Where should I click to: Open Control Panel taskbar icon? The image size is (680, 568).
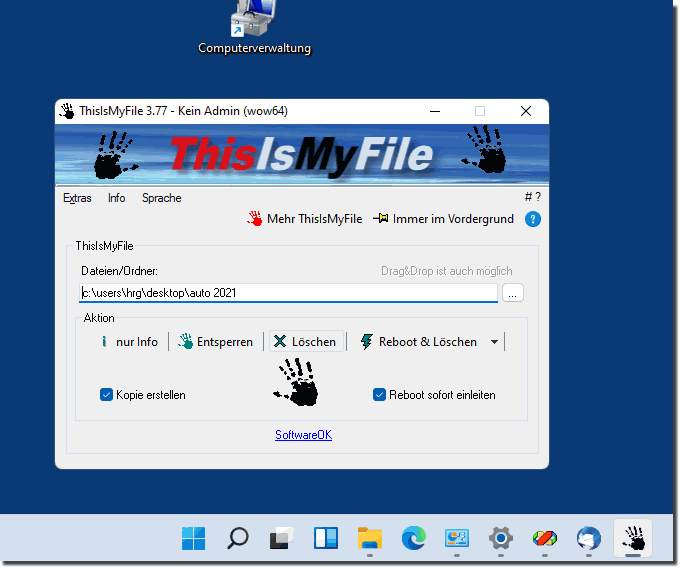click(457, 539)
